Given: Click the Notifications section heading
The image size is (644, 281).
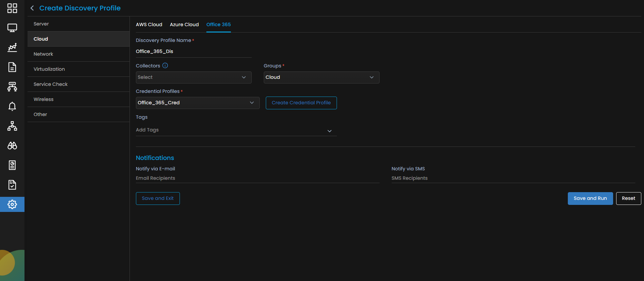Looking at the screenshot, I should [x=155, y=158].
